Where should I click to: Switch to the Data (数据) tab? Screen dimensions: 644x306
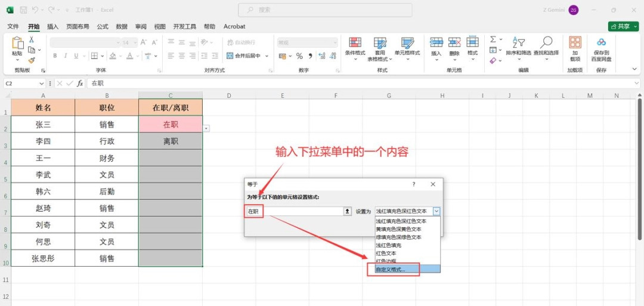(x=122, y=26)
